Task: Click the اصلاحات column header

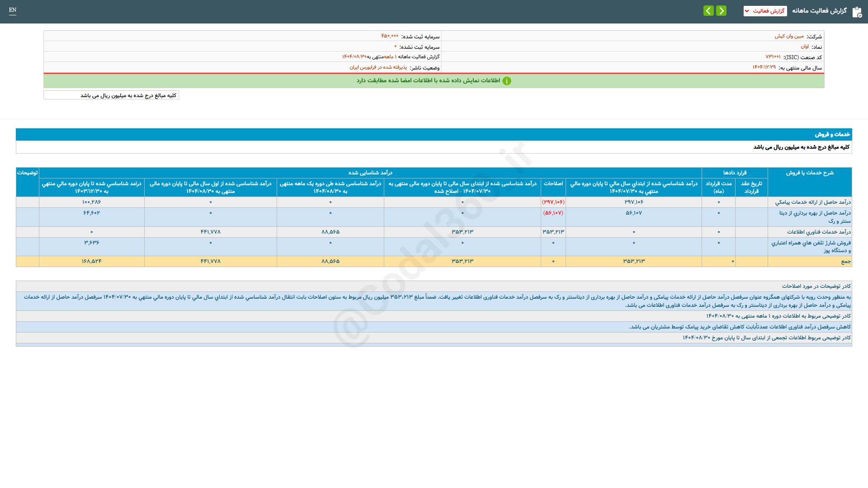Action: point(553,183)
